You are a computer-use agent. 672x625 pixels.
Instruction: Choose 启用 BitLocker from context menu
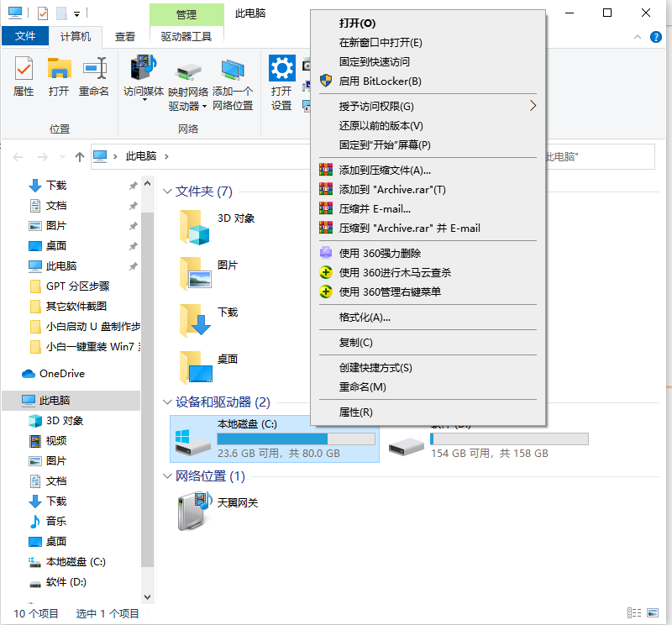[380, 81]
